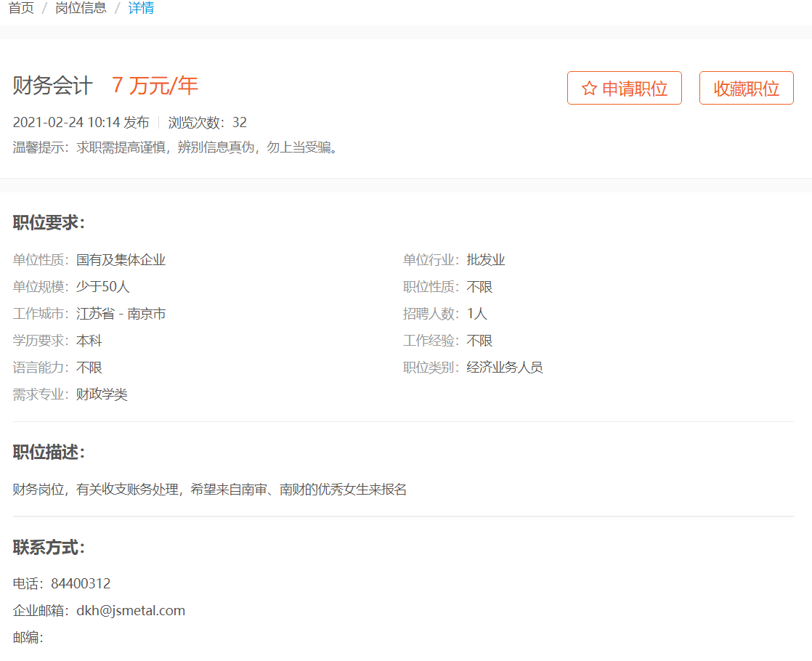Click the 财政学类 required major
Image resolution: width=812 pixels, height=661 pixels.
(102, 394)
